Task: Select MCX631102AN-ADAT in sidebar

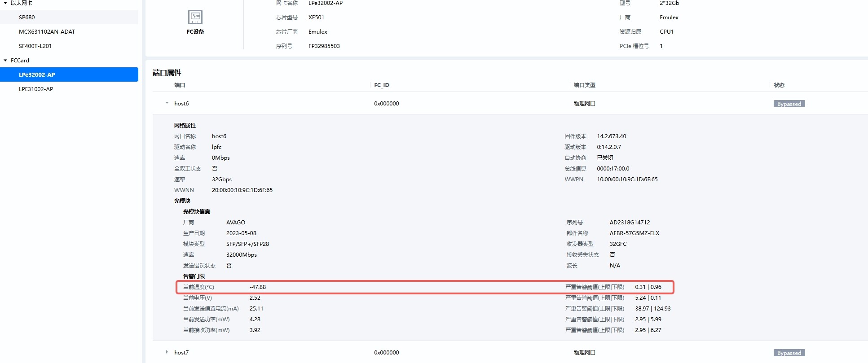Action: (x=47, y=32)
